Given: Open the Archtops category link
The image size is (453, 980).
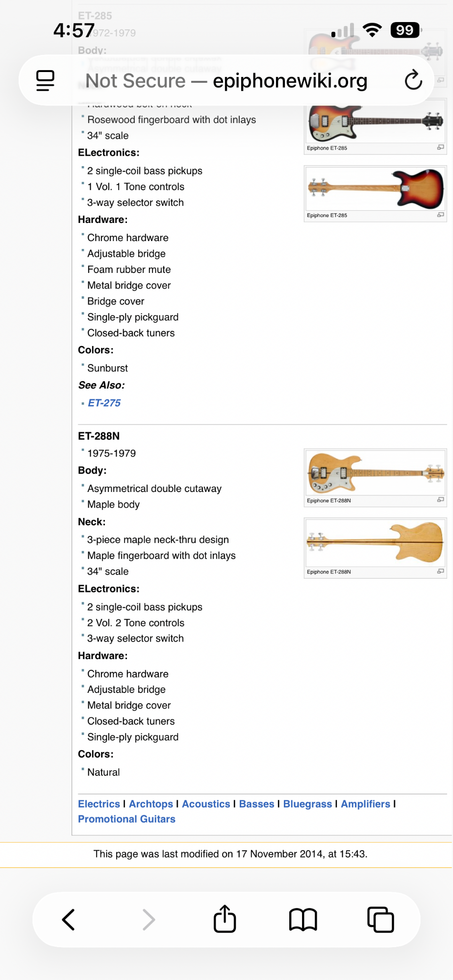Looking at the screenshot, I should click(x=151, y=804).
